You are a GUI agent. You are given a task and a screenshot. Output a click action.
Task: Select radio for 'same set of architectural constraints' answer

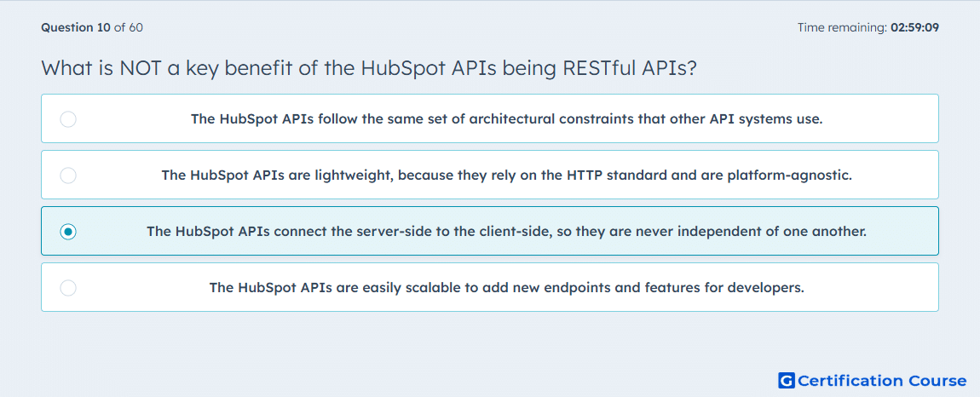click(68, 118)
